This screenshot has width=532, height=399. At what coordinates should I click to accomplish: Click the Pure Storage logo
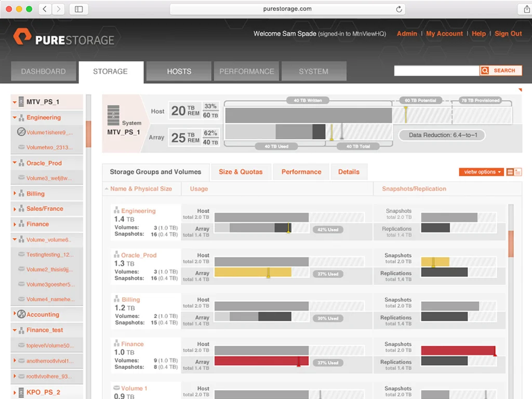[x=63, y=37]
